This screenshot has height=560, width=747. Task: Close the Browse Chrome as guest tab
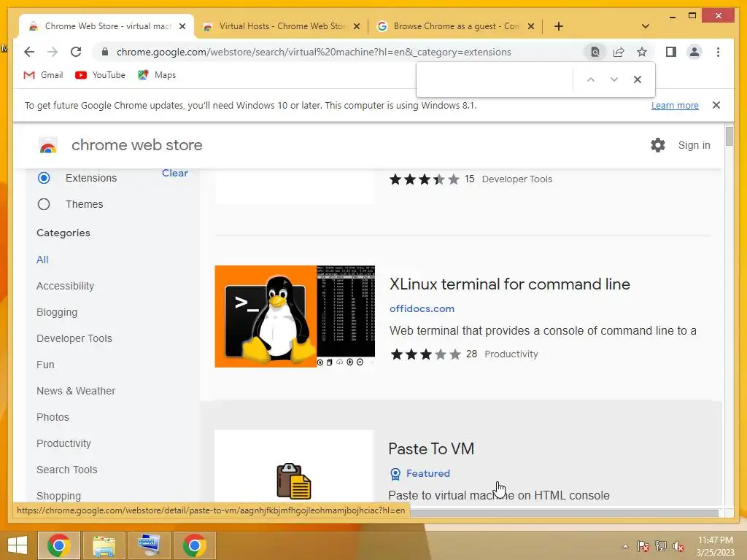[x=531, y=27]
